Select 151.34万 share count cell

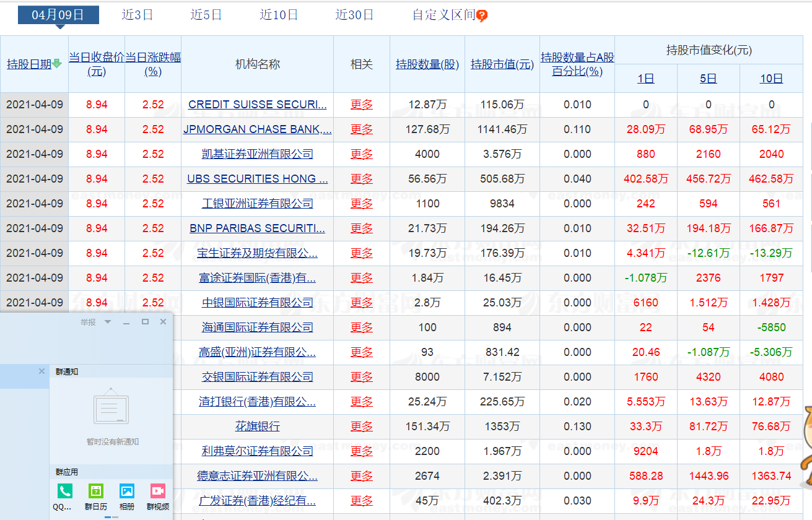427,427
